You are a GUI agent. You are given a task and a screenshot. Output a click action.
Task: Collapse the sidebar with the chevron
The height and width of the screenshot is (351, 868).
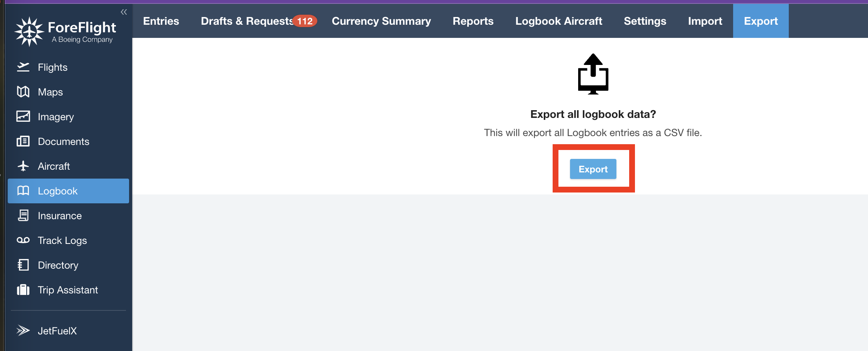point(124,12)
